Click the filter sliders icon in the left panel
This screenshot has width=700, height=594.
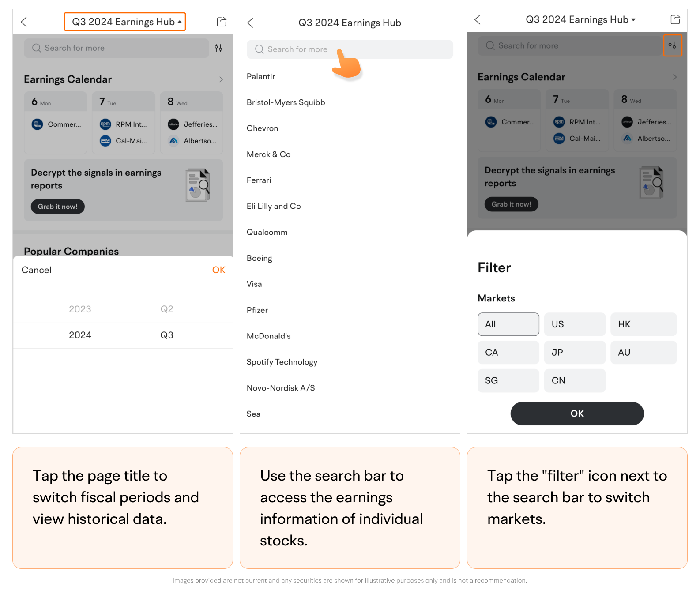tap(218, 48)
